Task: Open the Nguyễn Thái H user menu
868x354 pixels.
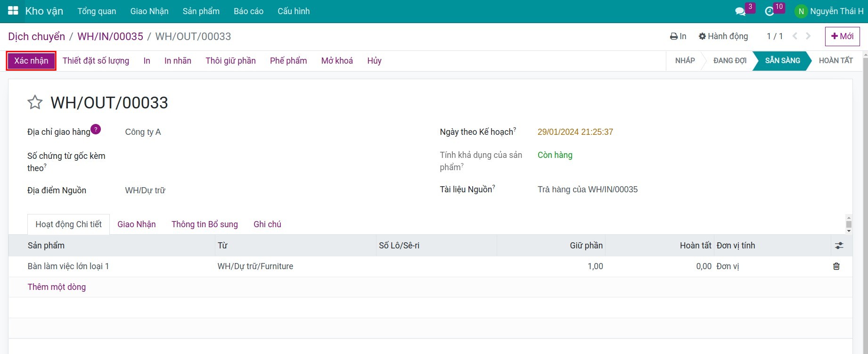Action: (831, 11)
